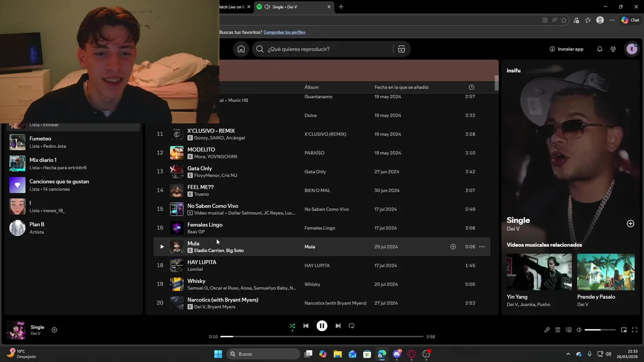Image resolution: width=644 pixels, height=362 pixels.
Task: Select the 'MODELITO' track
Action: click(201, 149)
